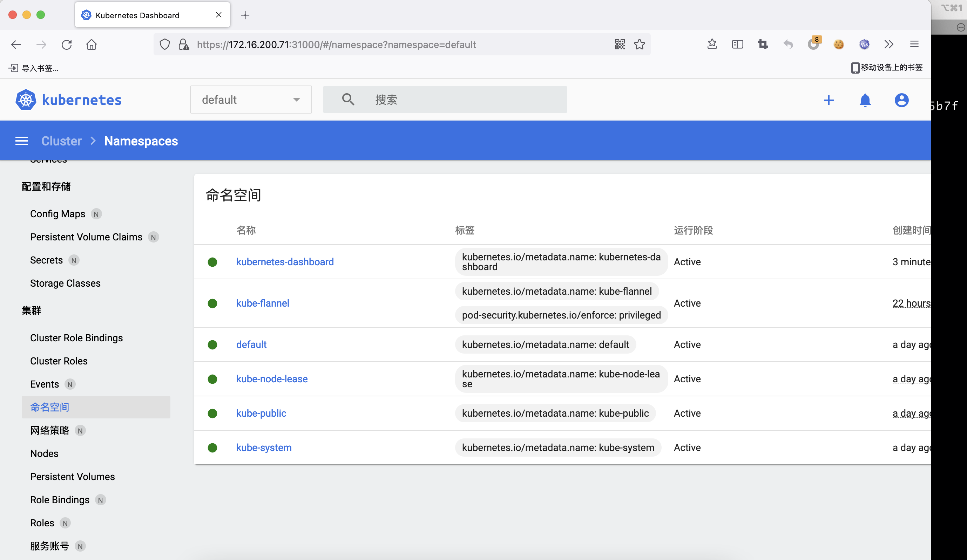Bookmark page with the star icon
The height and width of the screenshot is (560, 967).
pos(639,45)
